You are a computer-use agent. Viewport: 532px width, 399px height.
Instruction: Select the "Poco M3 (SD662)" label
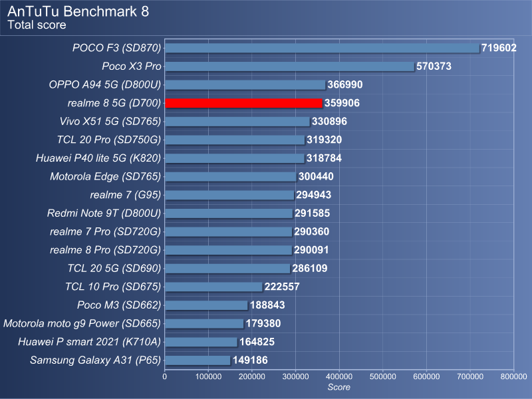pos(119,305)
